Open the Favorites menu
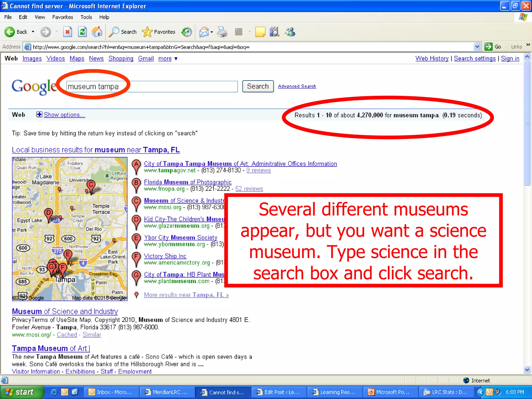This screenshot has height=399, width=532. coord(63,17)
